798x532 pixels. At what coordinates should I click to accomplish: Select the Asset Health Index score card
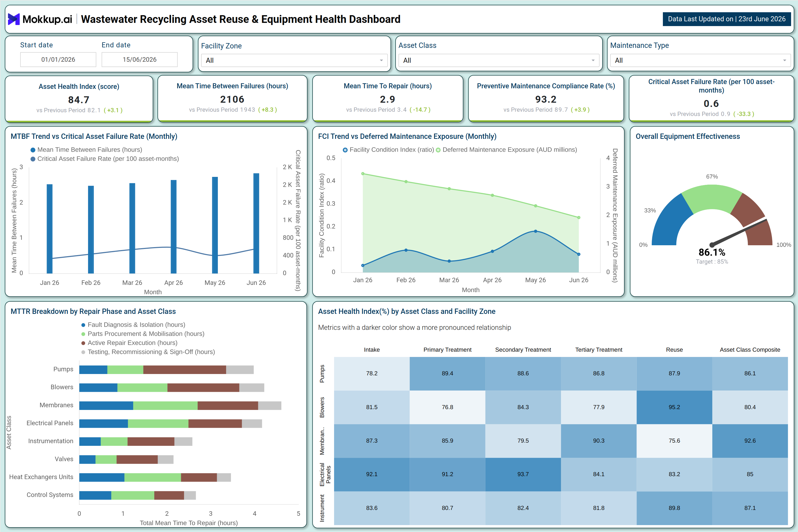(79, 98)
